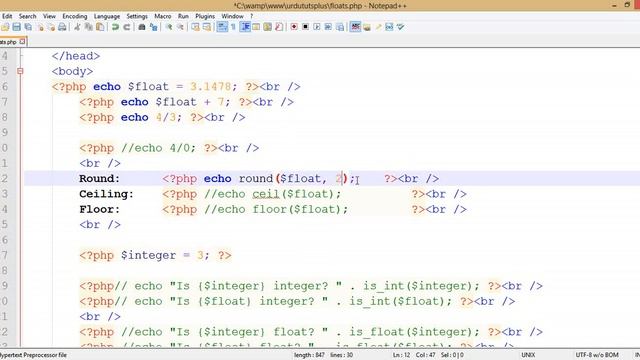The image size is (640, 360).
Task: Open the View menu
Action: click(49, 16)
